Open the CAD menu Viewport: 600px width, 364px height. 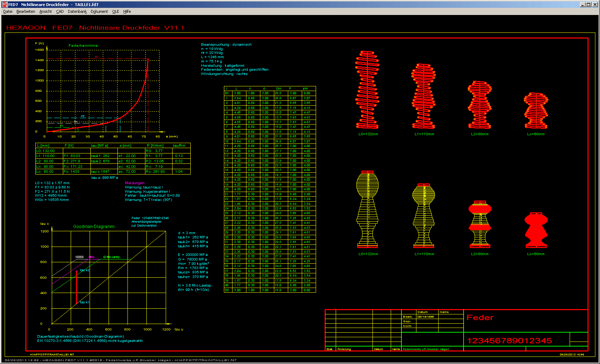(x=60, y=11)
